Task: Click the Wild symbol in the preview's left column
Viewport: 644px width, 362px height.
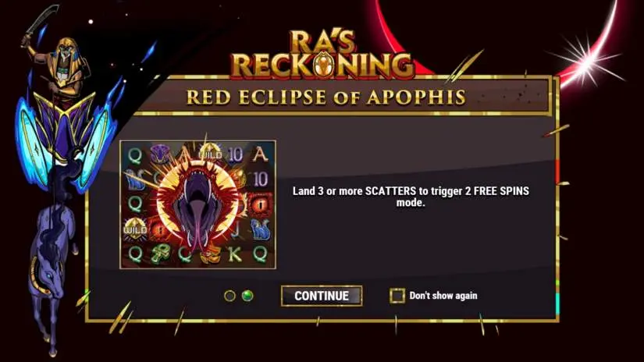Action: pyautogui.click(x=134, y=229)
